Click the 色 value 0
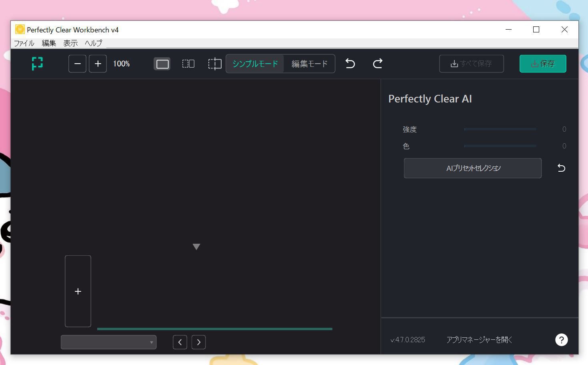Image resolution: width=588 pixels, height=365 pixels. pos(564,146)
